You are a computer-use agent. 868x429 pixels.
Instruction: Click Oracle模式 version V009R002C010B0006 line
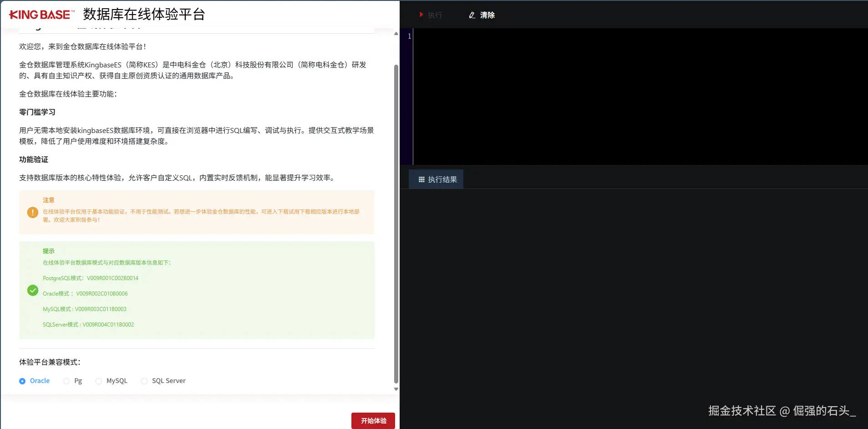tap(85, 294)
